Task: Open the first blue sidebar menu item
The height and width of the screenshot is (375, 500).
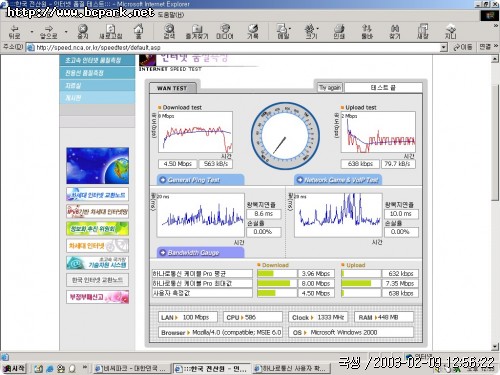Action: pos(97,60)
